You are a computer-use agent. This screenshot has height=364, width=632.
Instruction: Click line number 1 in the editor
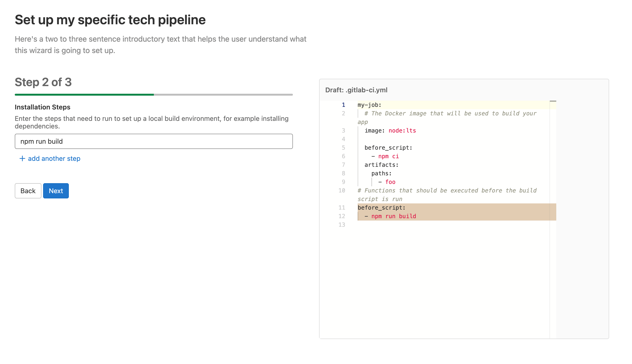click(343, 105)
